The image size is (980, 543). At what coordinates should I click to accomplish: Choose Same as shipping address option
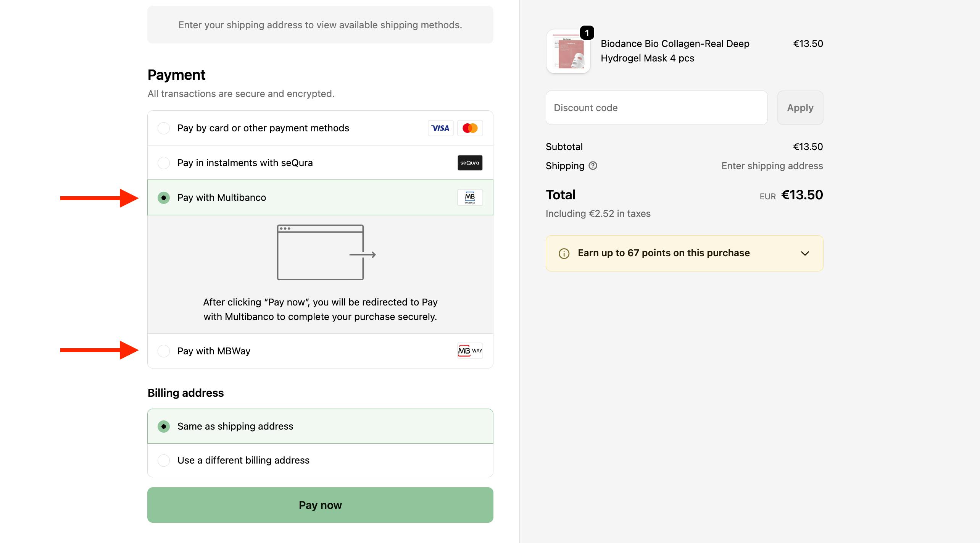pyautogui.click(x=164, y=427)
